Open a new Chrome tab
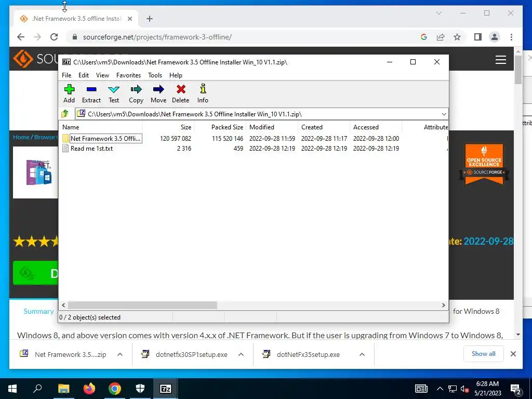Screen dimensions: 532x399 point(150,19)
